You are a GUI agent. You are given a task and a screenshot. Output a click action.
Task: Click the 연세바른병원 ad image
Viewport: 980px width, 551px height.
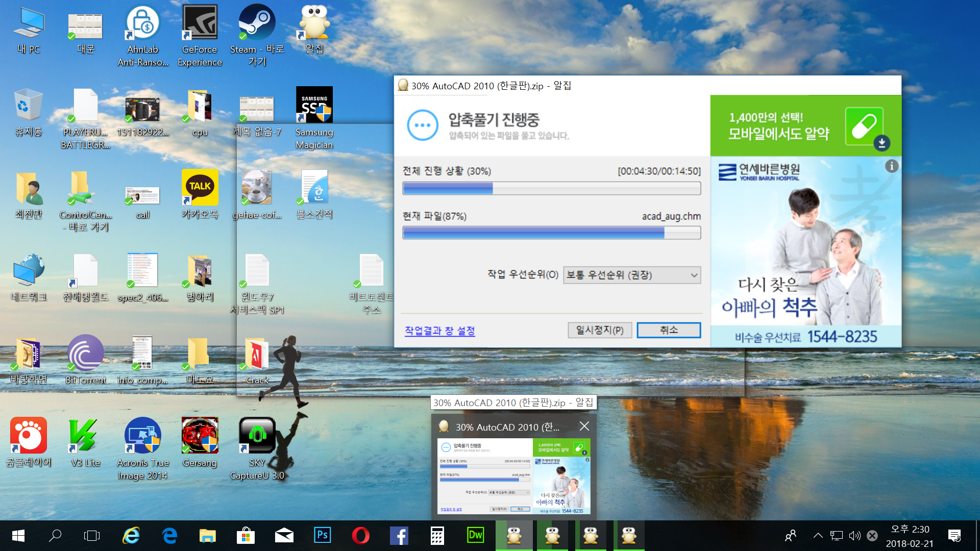[805, 252]
